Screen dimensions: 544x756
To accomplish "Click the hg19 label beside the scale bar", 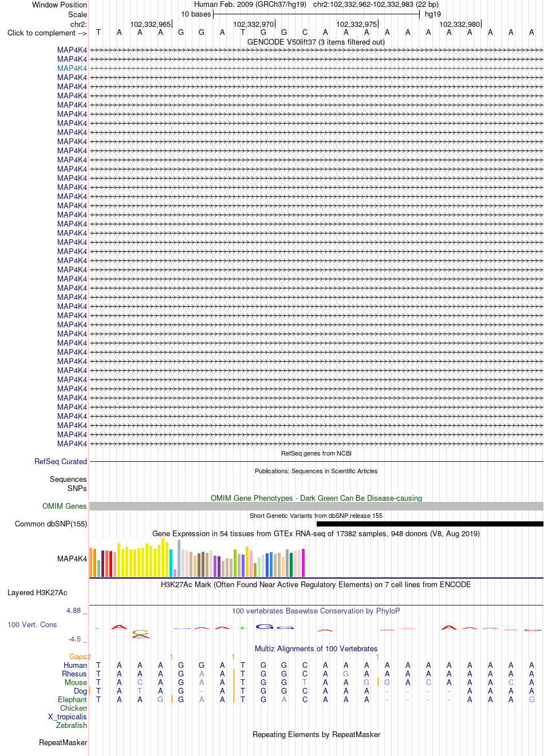I will 433,14.
